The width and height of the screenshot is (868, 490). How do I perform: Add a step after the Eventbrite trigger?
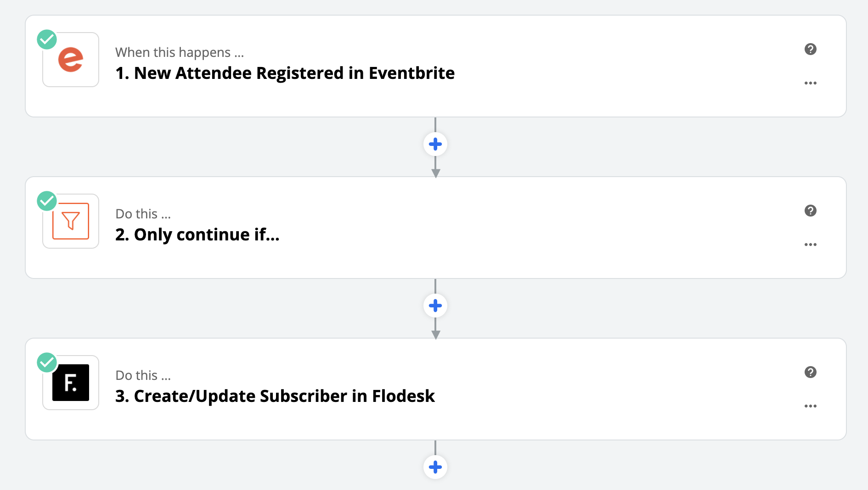pos(435,144)
